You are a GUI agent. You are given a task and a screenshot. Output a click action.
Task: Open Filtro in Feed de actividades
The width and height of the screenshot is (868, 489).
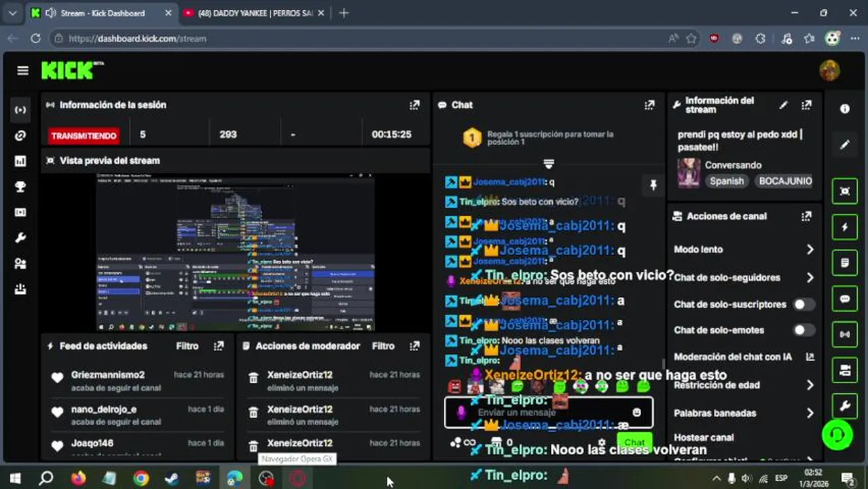click(x=187, y=346)
